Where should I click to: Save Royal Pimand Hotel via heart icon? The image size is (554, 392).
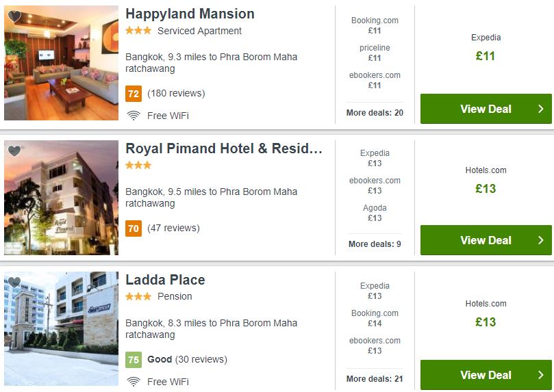coord(14,151)
